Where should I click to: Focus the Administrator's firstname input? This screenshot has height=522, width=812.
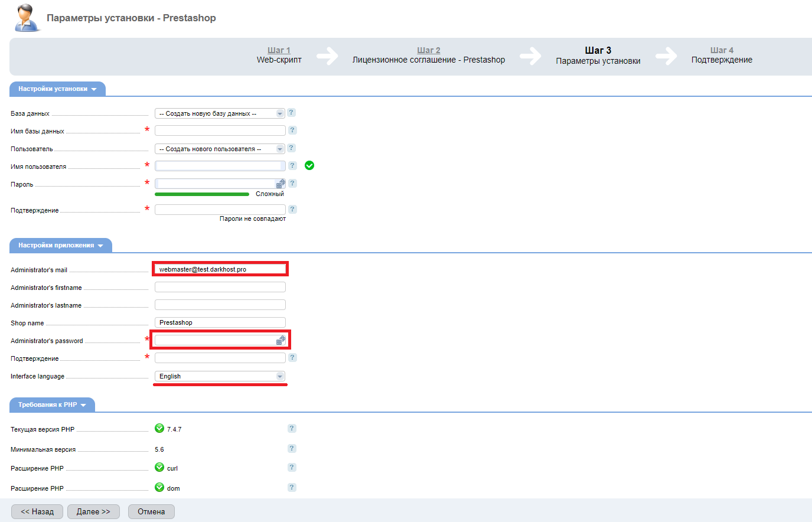tap(220, 287)
